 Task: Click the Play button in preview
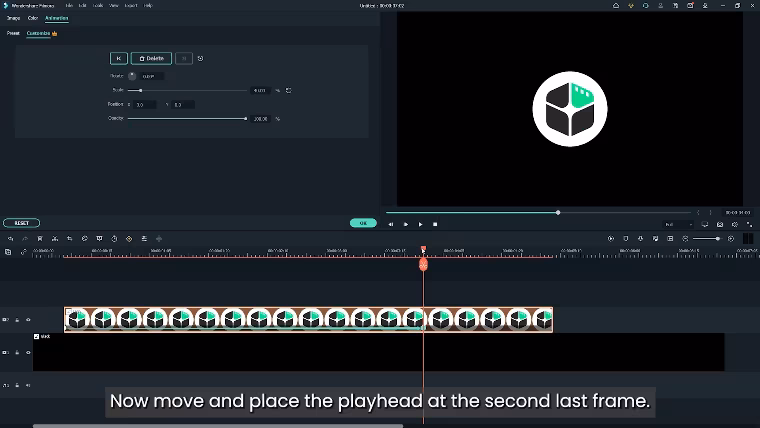pyautogui.click(x=420, y=224)
